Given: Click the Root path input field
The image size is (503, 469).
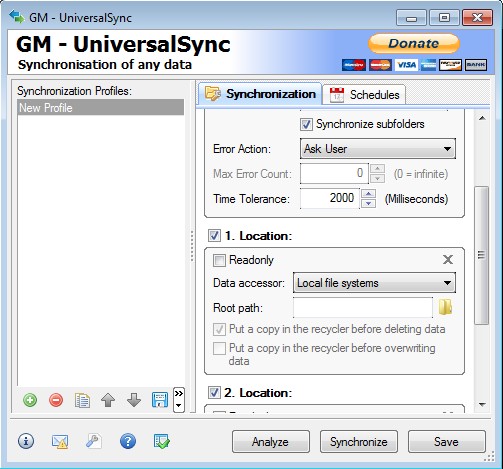Looking at the screenshot, I should [363, 307].
